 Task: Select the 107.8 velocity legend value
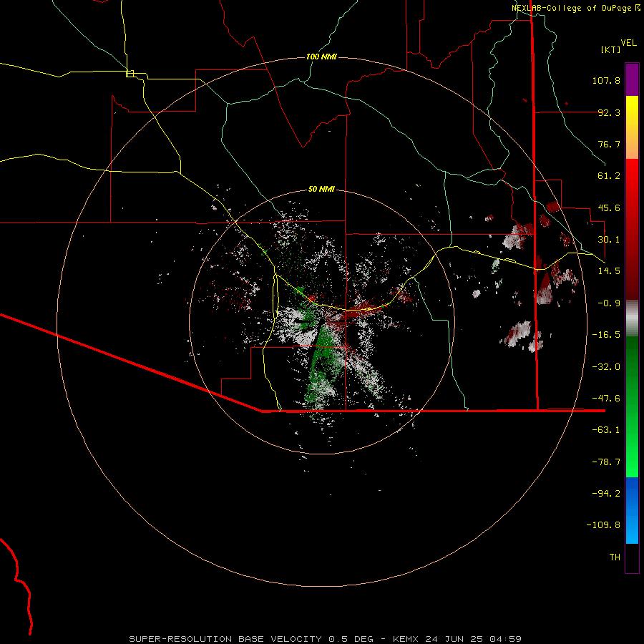coord(606,80)
